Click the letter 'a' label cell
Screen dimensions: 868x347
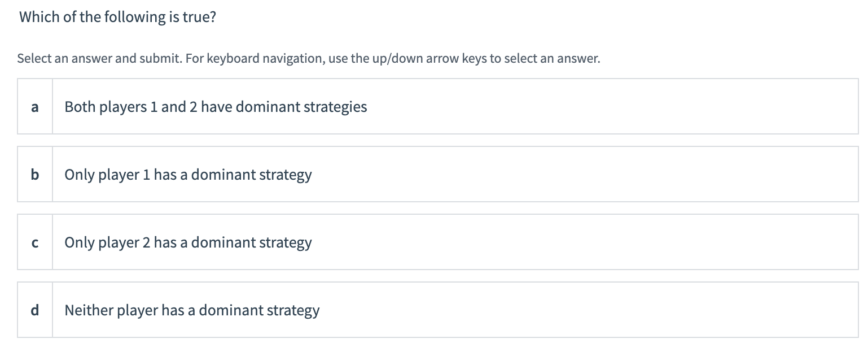35,106
